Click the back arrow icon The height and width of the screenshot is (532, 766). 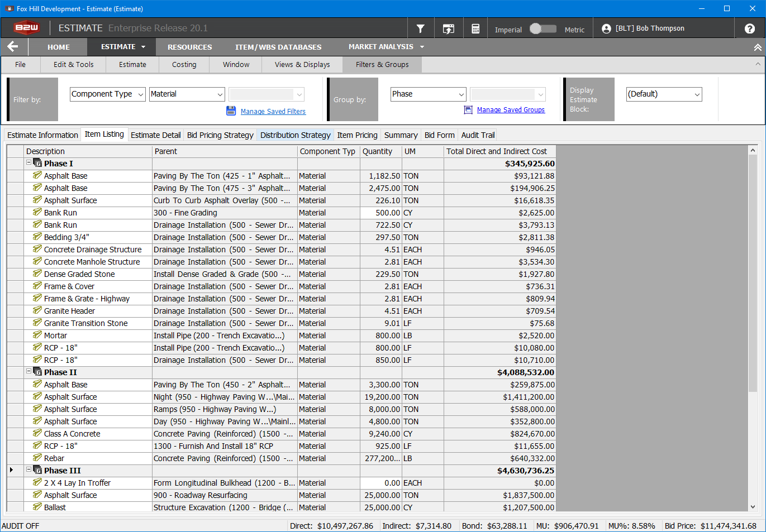point(13,47)
